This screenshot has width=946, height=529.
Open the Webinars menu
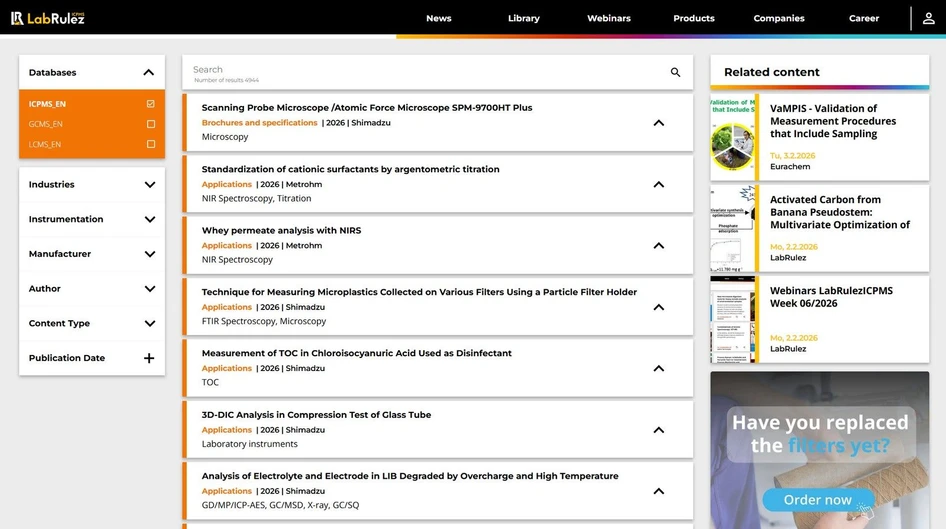pos(609,18)
